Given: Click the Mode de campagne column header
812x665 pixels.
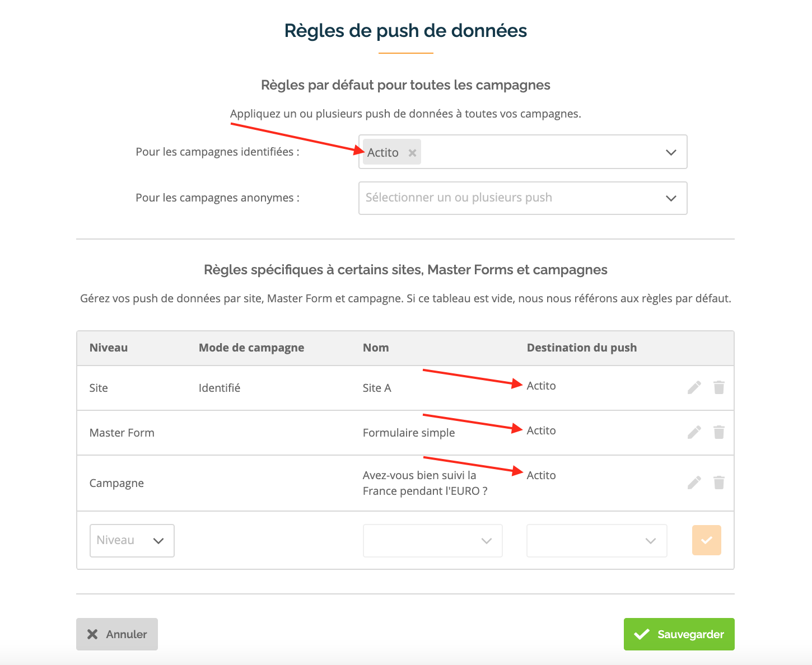Looking at the screenshot, I should click(x=251, y=348).
